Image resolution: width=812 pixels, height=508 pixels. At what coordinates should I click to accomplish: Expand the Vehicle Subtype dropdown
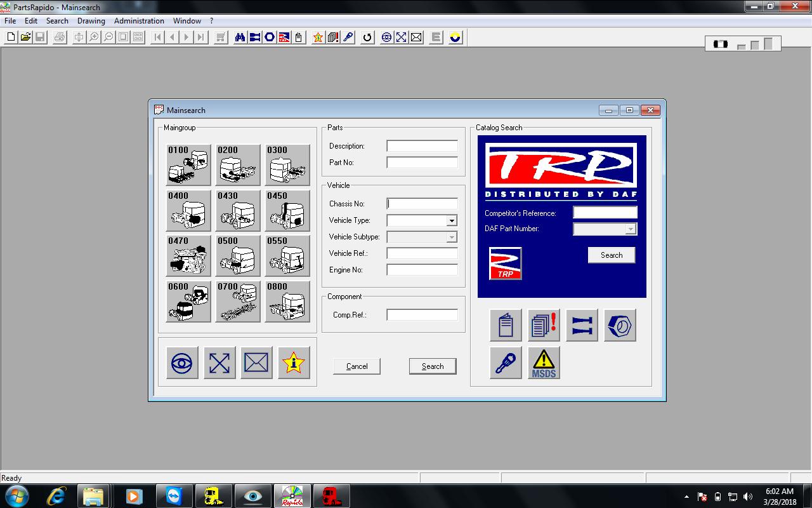tap(452, 237)
